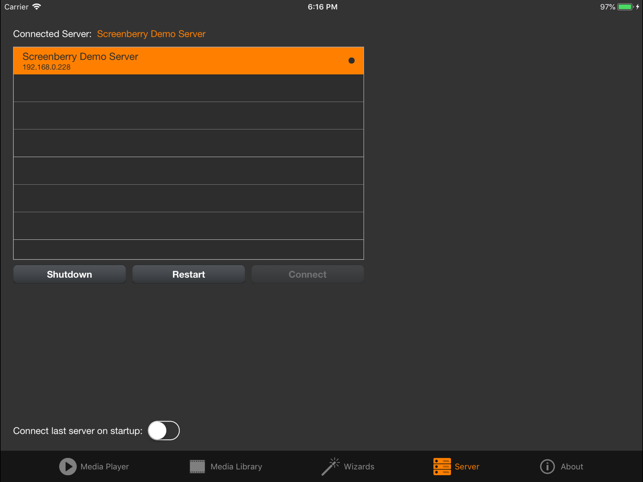Click the 192.168.0.228 IP address text
The image size is (643, 482).
[46, 67]
